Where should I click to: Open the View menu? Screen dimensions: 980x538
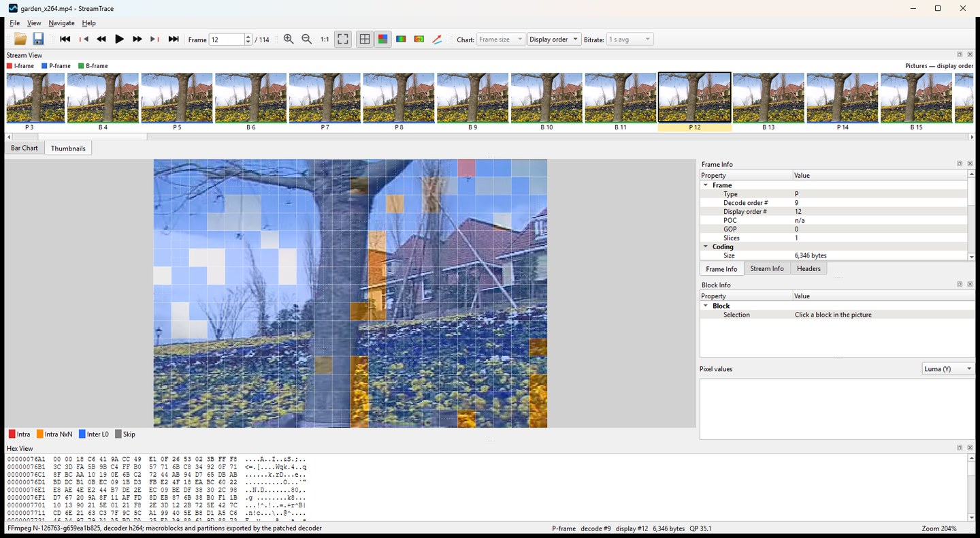(34, 23)
